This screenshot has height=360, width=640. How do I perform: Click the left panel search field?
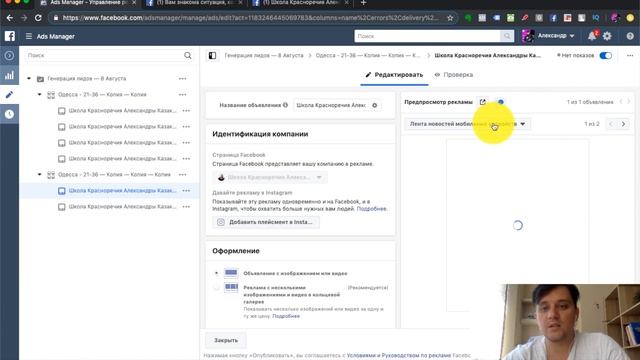(104, 56)
